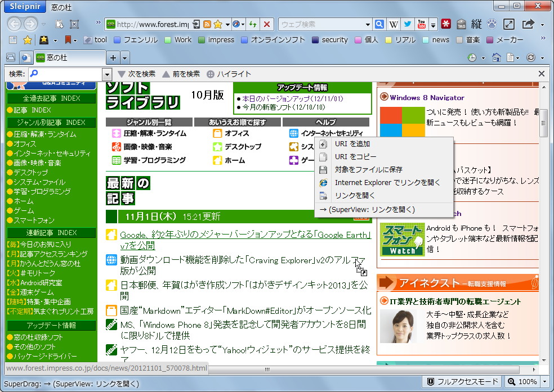The height and width of the screenshot is (392, 554).
Task: Open the TAG icon next to the red bookmark icon
Action: [462, 25]
